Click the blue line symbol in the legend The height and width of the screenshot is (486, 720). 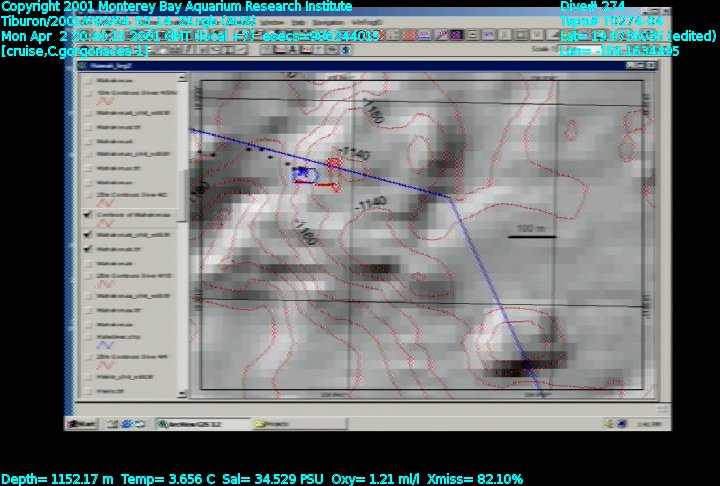click(101, 350)
